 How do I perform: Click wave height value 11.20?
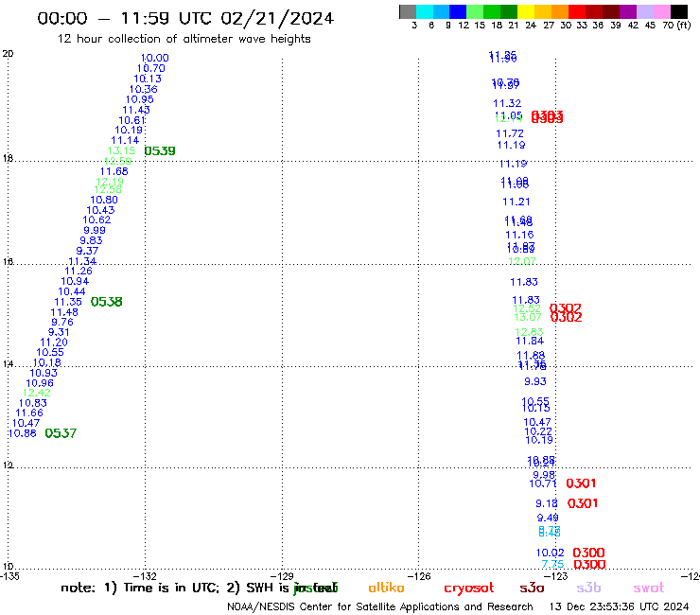54,343
